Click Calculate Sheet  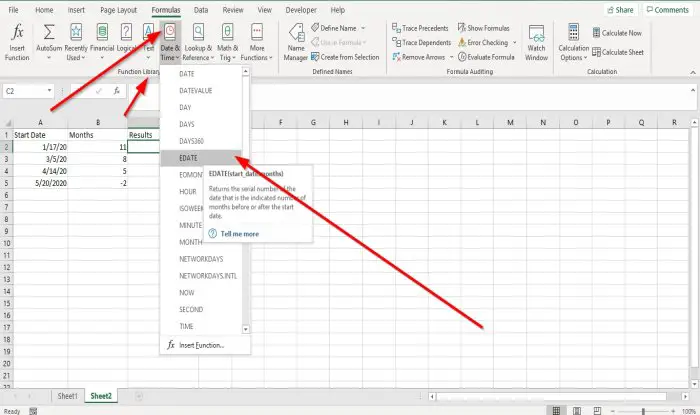click(x=618, y=52)
